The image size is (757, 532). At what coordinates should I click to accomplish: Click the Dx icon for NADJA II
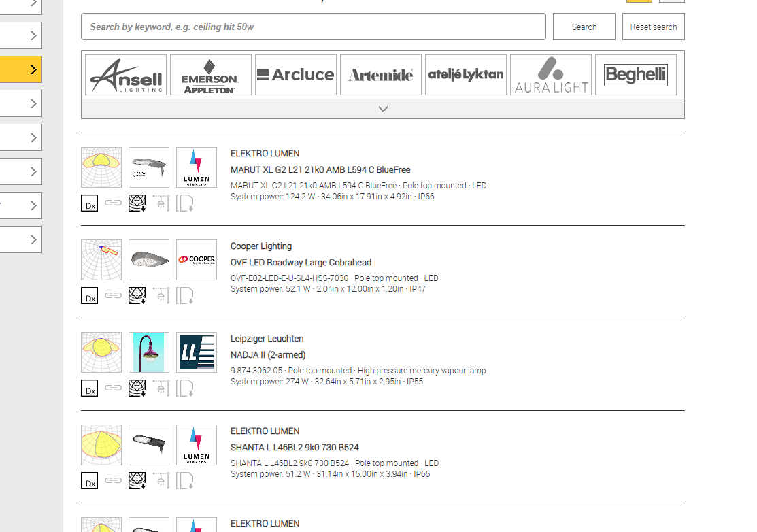pyautogui.click(x=89, y=388)
